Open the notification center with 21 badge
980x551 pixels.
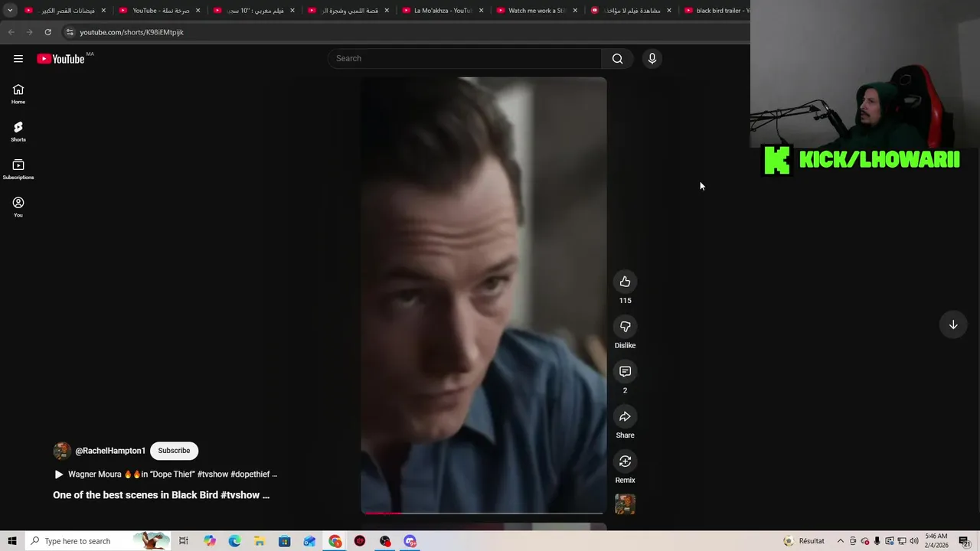(x=965, y=541)
